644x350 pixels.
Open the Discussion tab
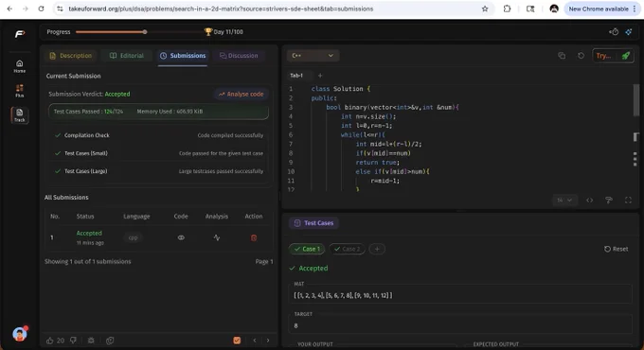click(239, 56)
